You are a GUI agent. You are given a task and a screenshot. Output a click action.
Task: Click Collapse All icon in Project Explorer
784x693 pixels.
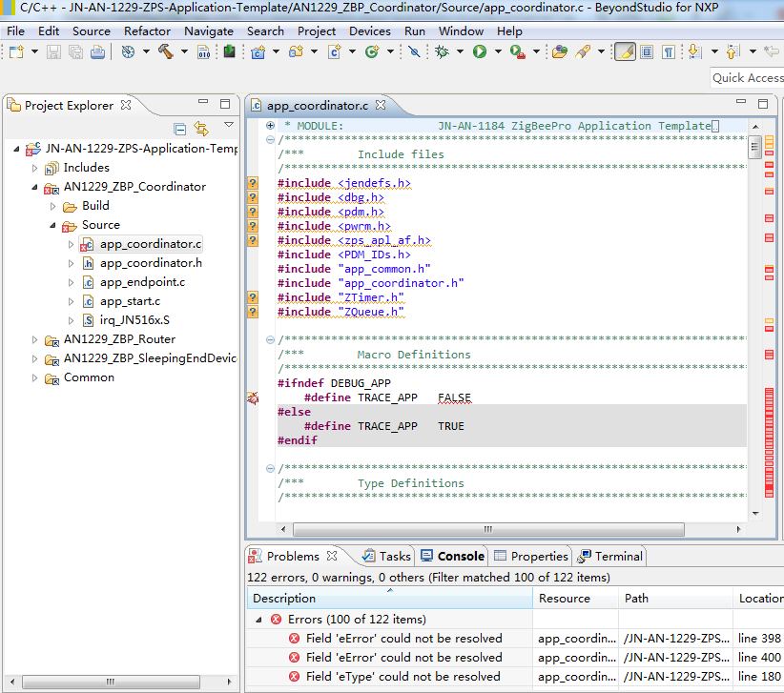pos(180,129)
